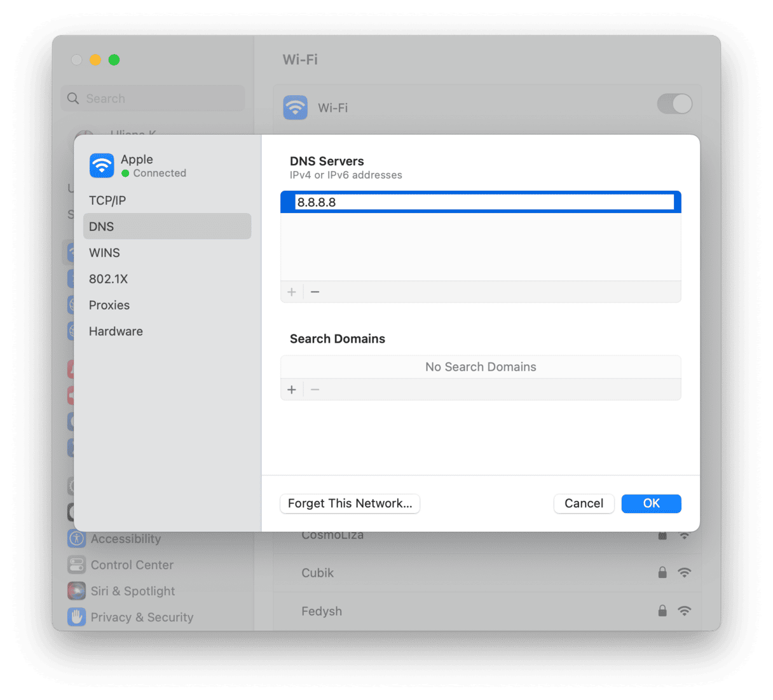Click the 8.8.8.8 DNS server entry field
The width and height of the screenshot is (773, 700).
484,202
